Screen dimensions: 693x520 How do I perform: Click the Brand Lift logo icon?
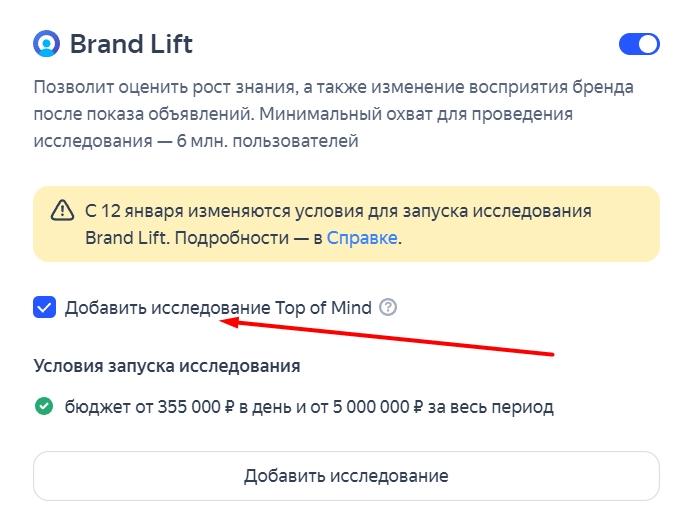pyautogui.click(x=47, y=44)
